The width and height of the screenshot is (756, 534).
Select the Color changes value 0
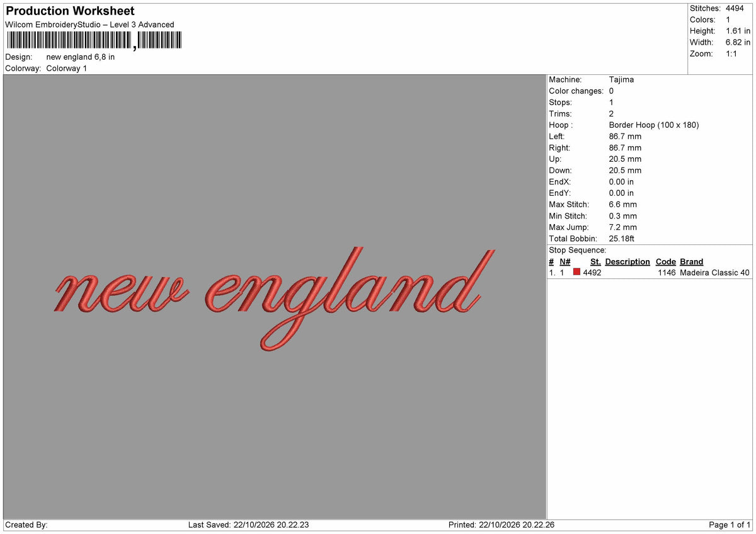pyautogui.click(x=611, y=91)
